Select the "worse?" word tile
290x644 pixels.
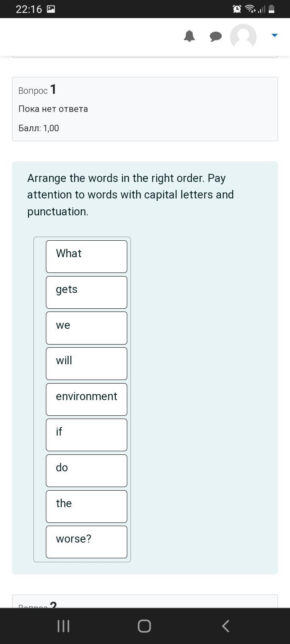[87, 542]
